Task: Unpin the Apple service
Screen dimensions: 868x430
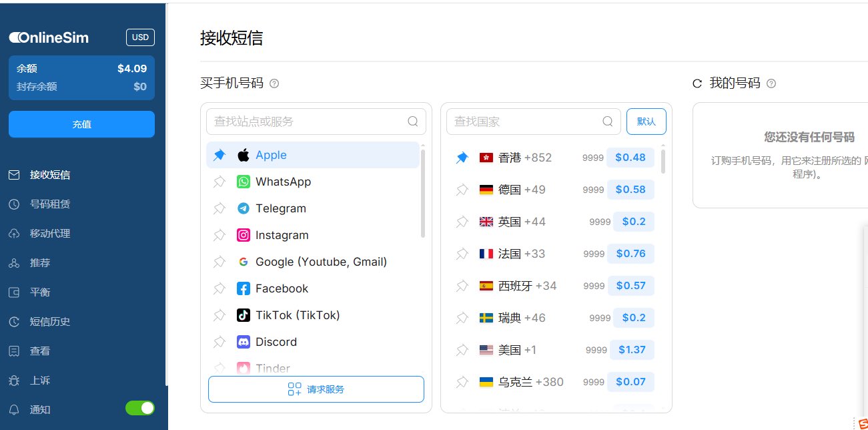Action: coord(220,155)
